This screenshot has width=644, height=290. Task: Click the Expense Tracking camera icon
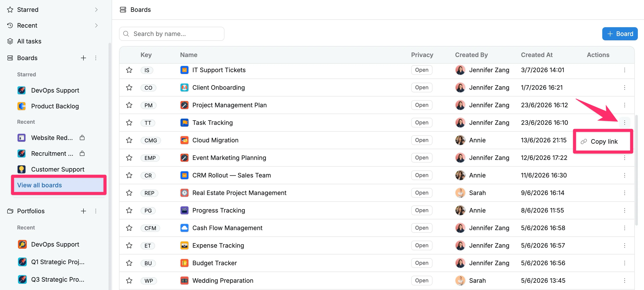coord(185,245)
